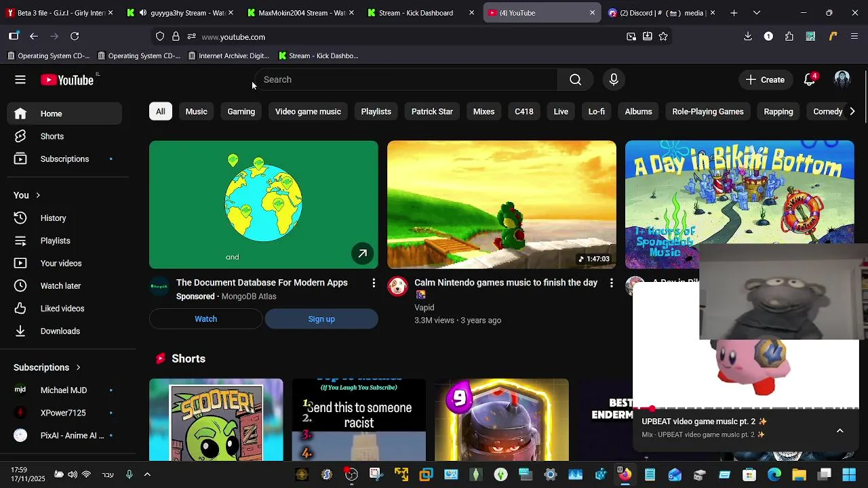The image size is (868, 488).
Task: Open Your videos in the sidebar
Action: click(x=64, y=264)
